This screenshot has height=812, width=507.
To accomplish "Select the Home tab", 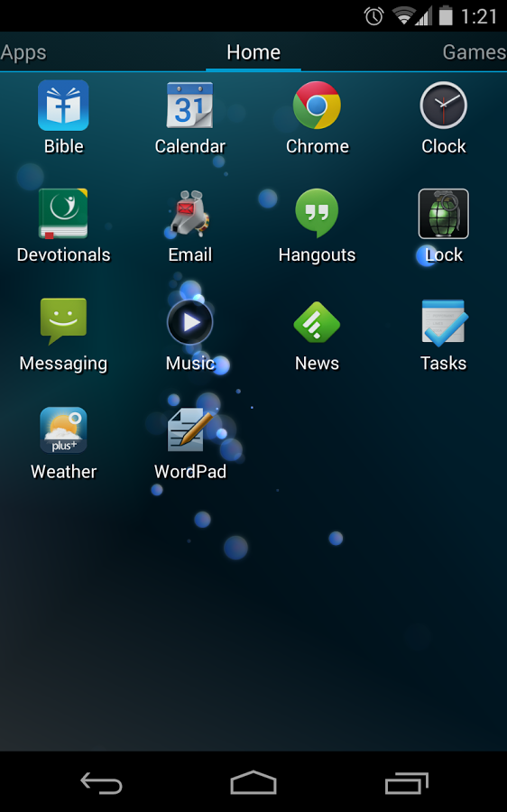I will tap(253, 52).
